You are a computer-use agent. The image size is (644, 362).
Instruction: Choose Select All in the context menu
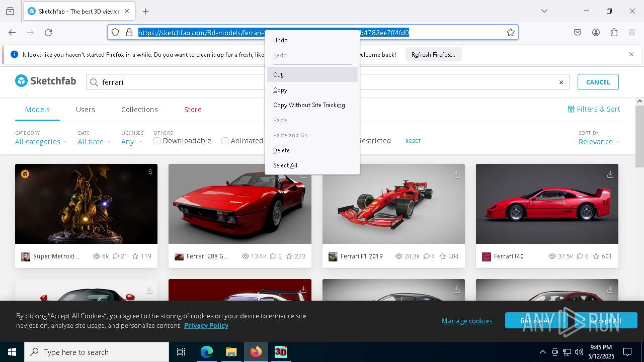[312, 165]
